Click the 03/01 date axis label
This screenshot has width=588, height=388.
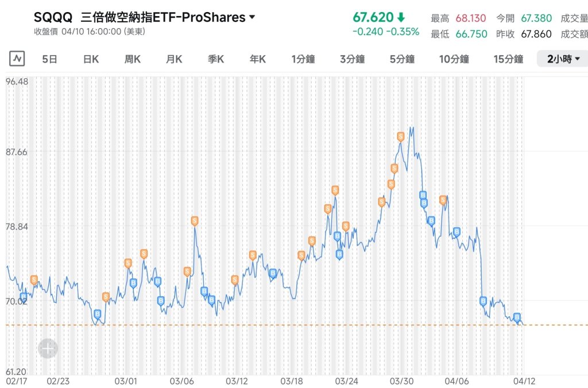[x=126, y=381]
